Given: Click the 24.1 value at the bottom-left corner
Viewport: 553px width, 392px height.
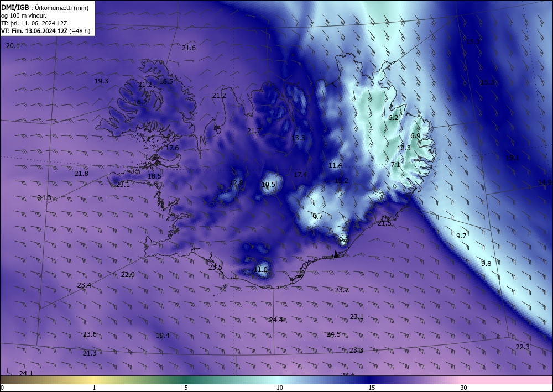Looking at the screenshot, I should click(26, 373).
